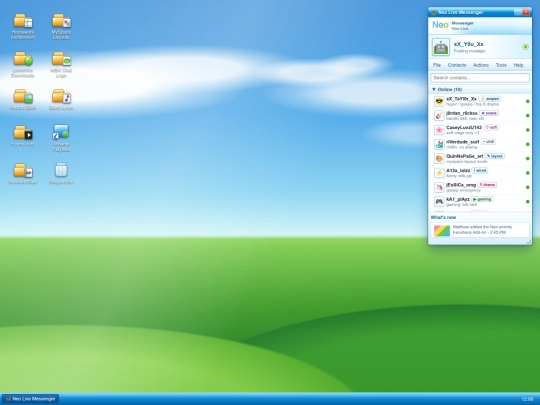Select contact name kA1_plAyz
540x405 pixels.
pyautogui.click(x=458, y=199)
